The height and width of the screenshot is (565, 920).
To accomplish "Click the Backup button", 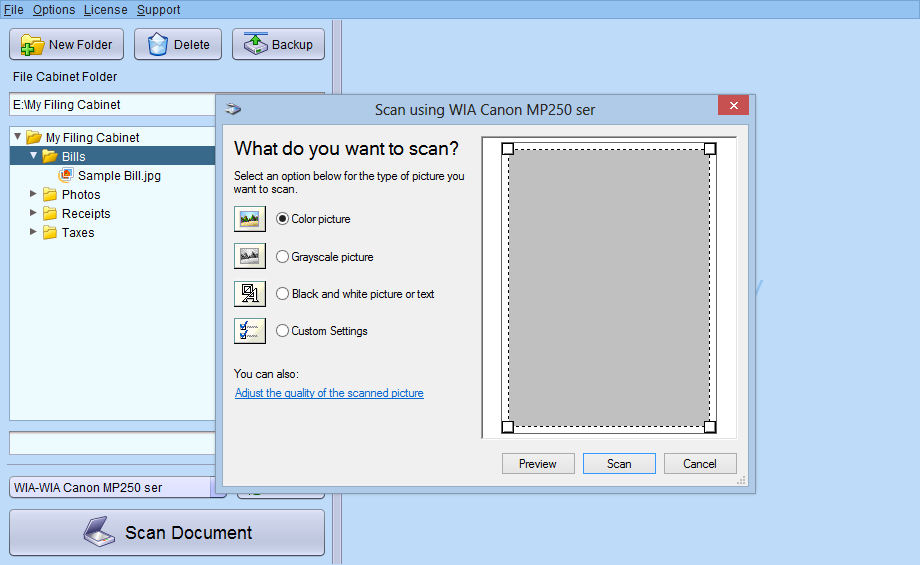I will [278, 45].
